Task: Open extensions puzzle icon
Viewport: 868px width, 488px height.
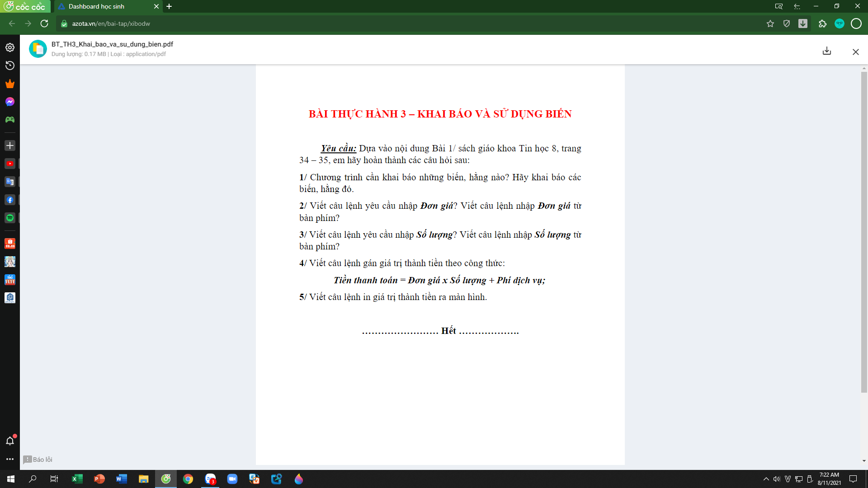Action: pyautogui.click(x=822, y=23)
